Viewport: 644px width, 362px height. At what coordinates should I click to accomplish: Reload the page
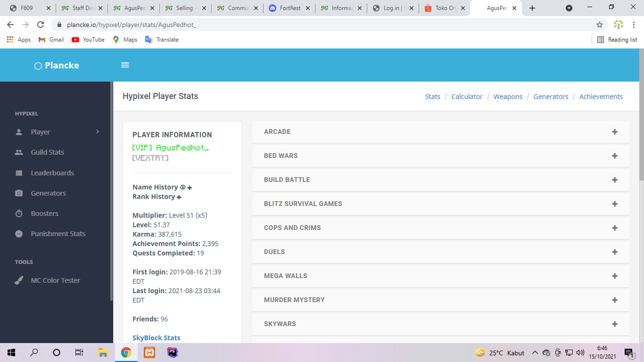coord(41,25)
